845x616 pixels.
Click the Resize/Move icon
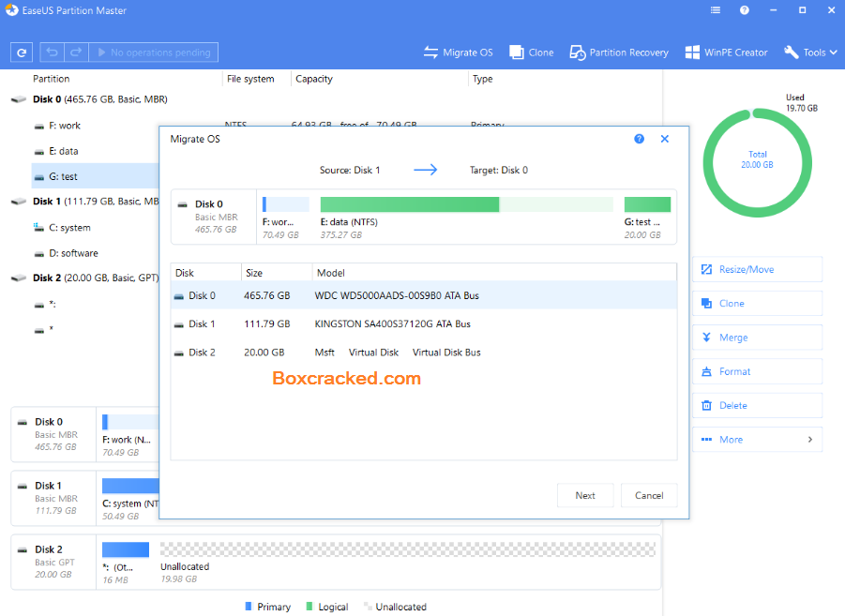pos(706,269)
